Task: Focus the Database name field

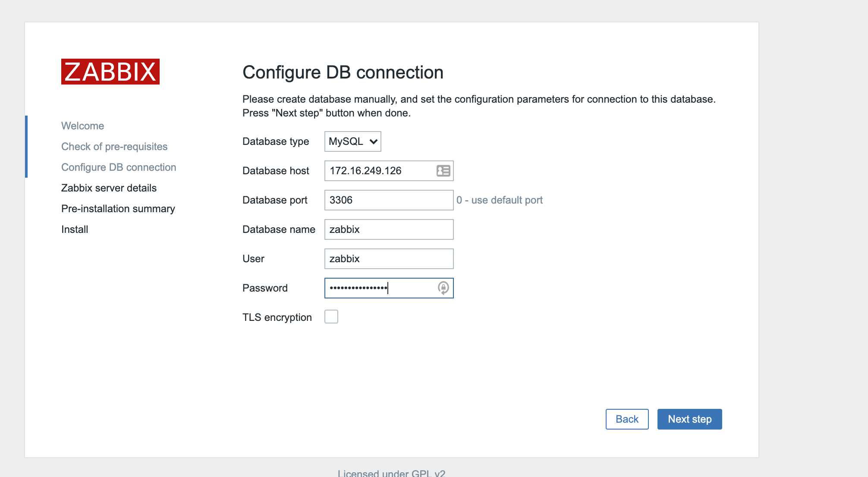Action: click(x=388, y=229)
